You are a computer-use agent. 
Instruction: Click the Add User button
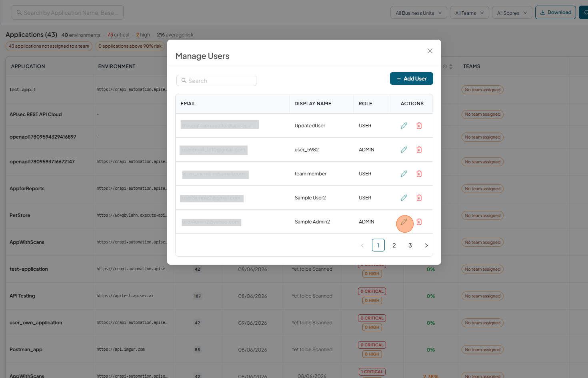click(412, 78)
